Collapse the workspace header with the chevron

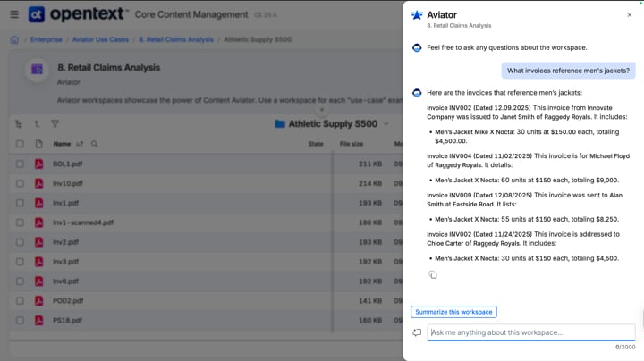pos(322,110)
